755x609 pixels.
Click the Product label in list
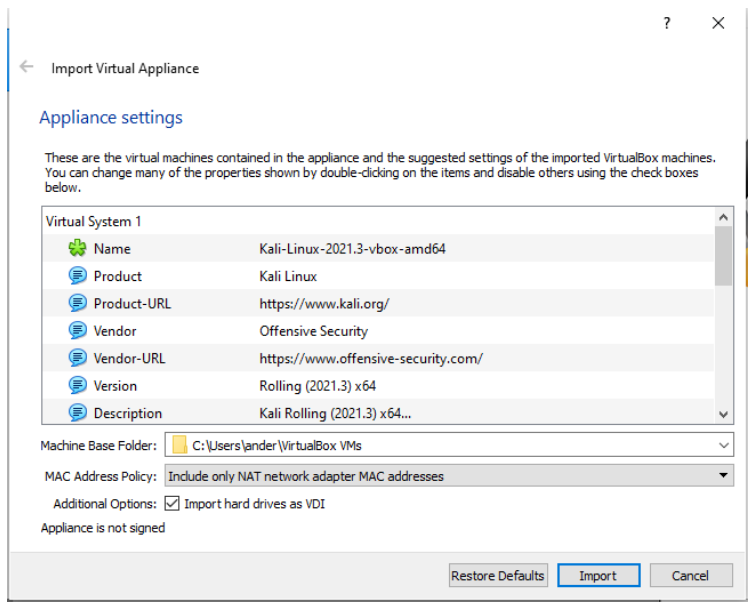[118, 276]
